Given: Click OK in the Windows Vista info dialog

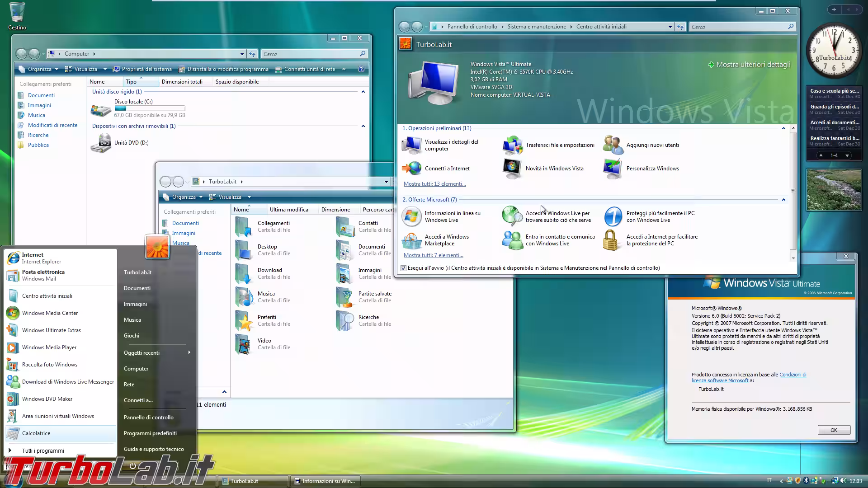Looking at the screenshot, I should tap(834, 430).
